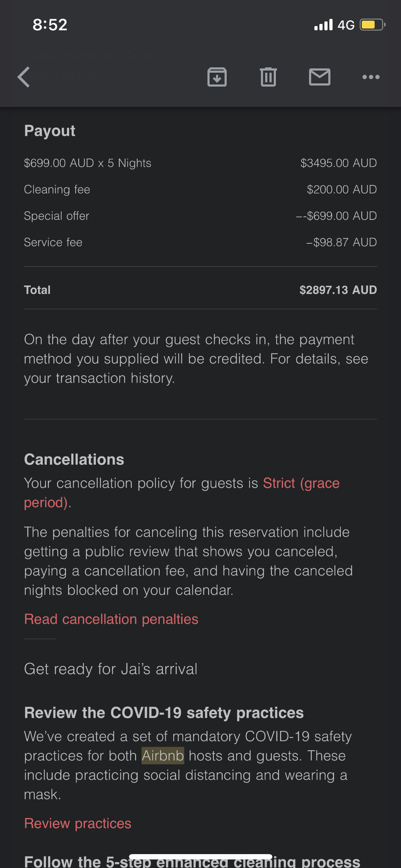Delete the email with the trash icon
Screen dimensions: 401x868
click(x=268, y=77)
